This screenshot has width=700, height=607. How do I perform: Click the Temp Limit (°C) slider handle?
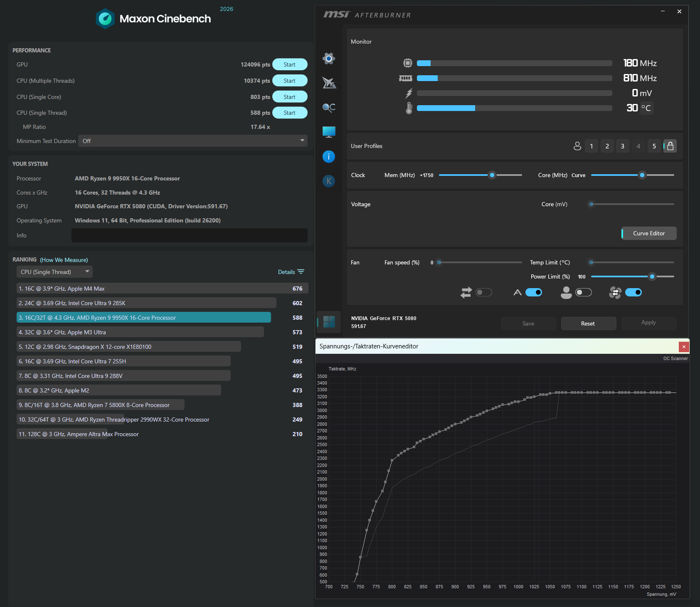pyautogui.click(x=591, y=262)
